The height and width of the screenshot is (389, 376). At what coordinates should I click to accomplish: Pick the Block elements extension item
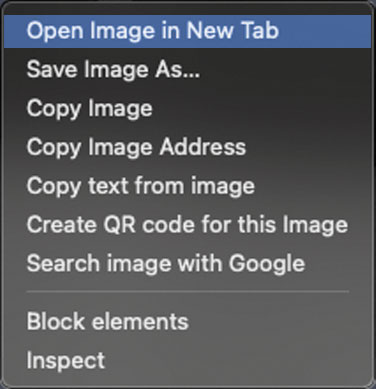[x=188, y=322]
